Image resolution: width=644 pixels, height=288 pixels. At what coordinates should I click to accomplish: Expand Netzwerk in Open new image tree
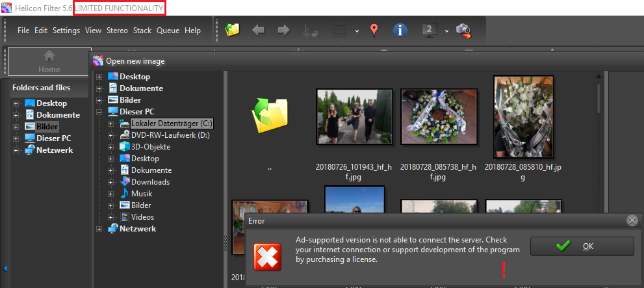[x=99, y=229]
